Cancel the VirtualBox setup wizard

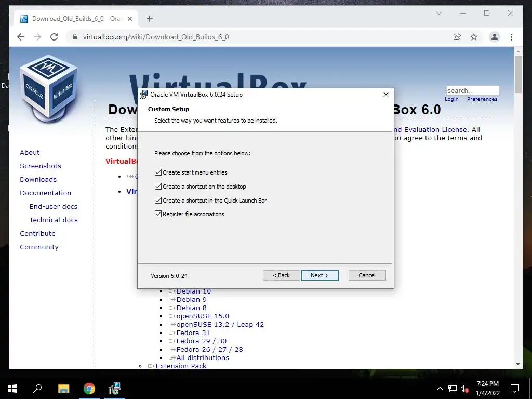[367, 275]
